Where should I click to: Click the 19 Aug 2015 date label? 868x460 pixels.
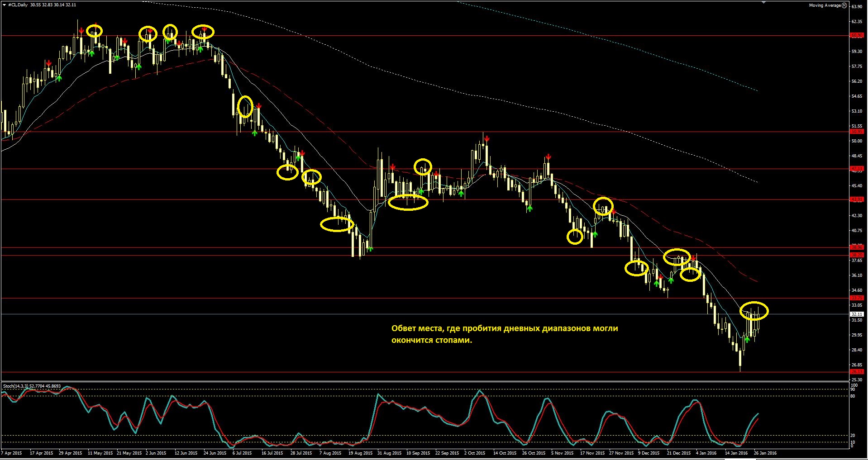click(360, 453)
